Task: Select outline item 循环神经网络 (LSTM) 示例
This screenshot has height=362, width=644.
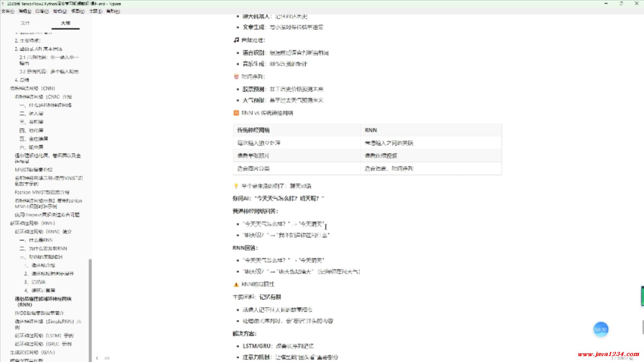Action: [44, 336]
